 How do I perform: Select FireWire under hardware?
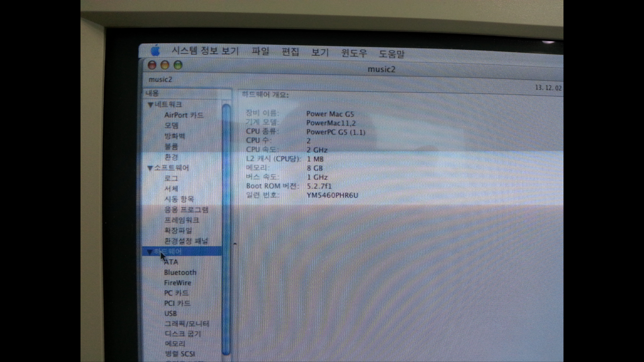coord(178,283)
